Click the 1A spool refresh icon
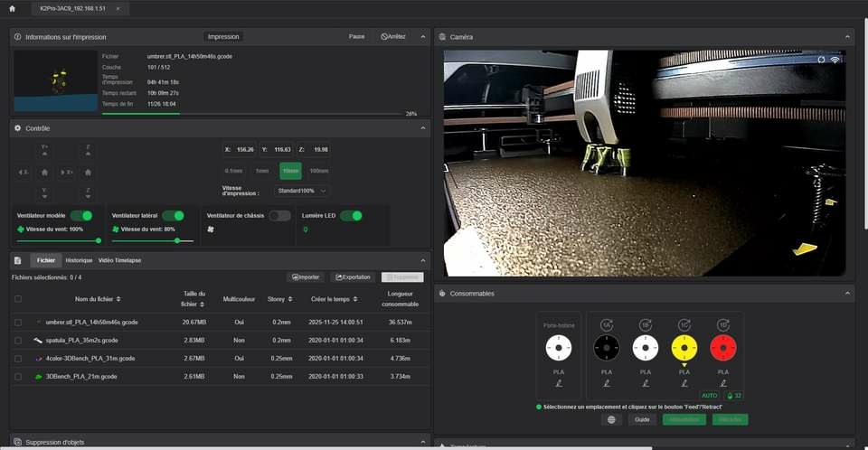The width and height of the screenshot is (868, 450). click(607, 324)
